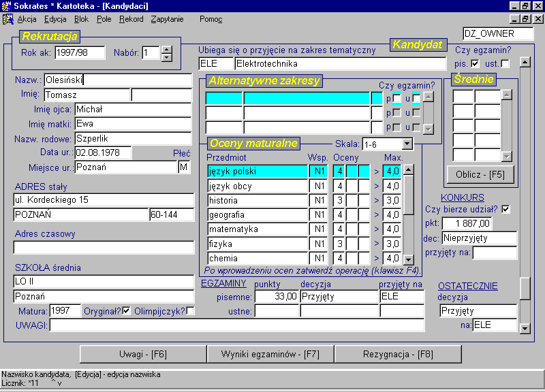Click the 'DZ_OWNER' field
Viewport: 545px width, 392px height.
click(x=498, y=33)
